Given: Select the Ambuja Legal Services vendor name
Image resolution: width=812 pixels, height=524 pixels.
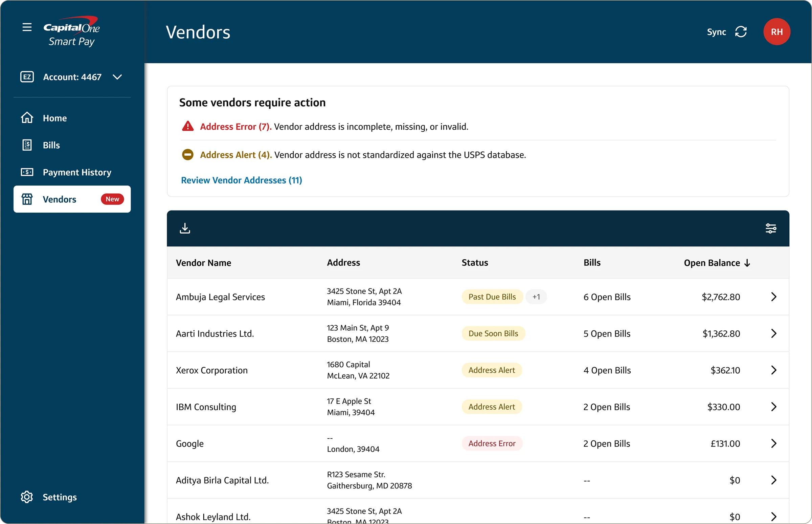Looking at the screenshot, I should pos(220,297).
